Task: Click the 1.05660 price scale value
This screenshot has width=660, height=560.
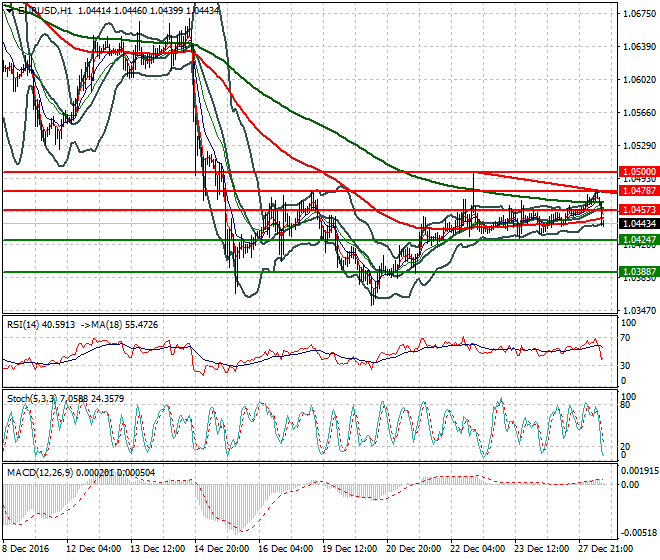Action: coord(639,112)
